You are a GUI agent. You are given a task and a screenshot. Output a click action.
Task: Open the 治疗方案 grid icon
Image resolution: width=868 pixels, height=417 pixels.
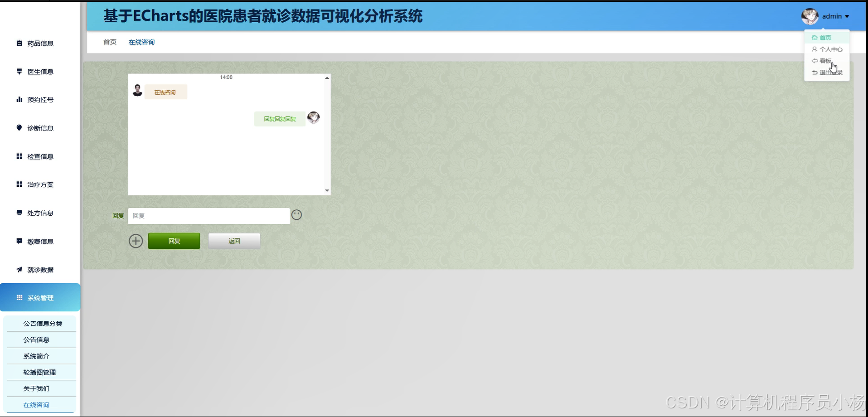click(19, 184)
